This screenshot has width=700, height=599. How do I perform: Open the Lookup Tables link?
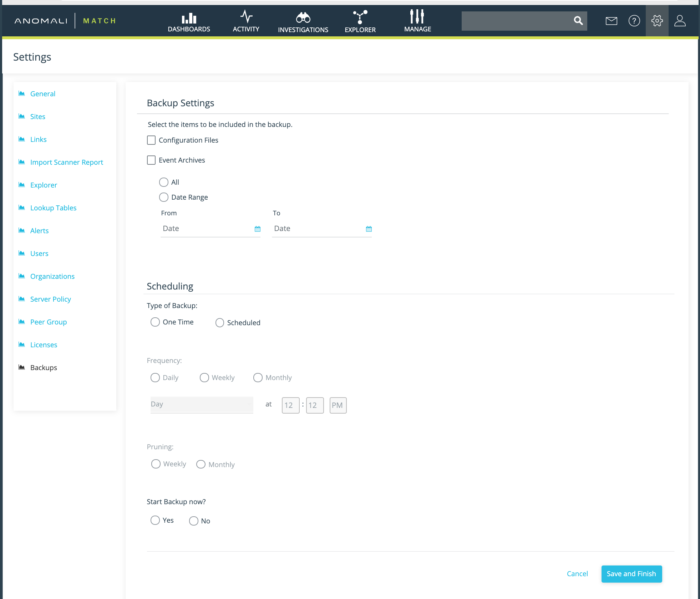(x=54, y=208)
